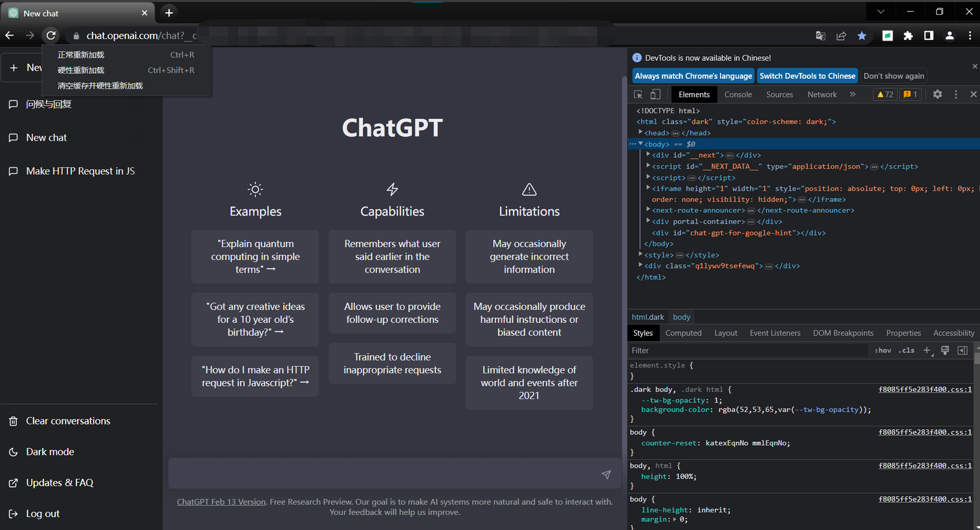Click the Updates & FAQ external link icon
Image resolution: width=980 pixels, height=530 pixels.
tap(13, 483)
